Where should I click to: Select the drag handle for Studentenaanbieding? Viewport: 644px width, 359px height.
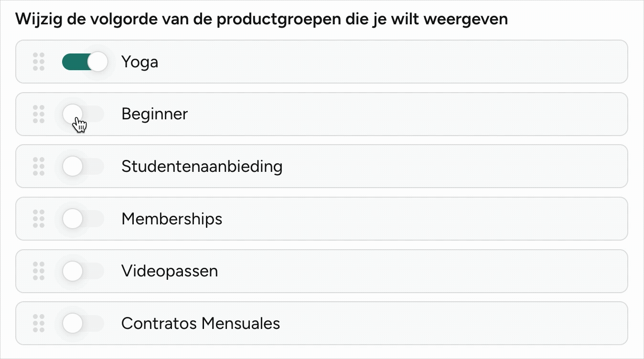point(39,166)
